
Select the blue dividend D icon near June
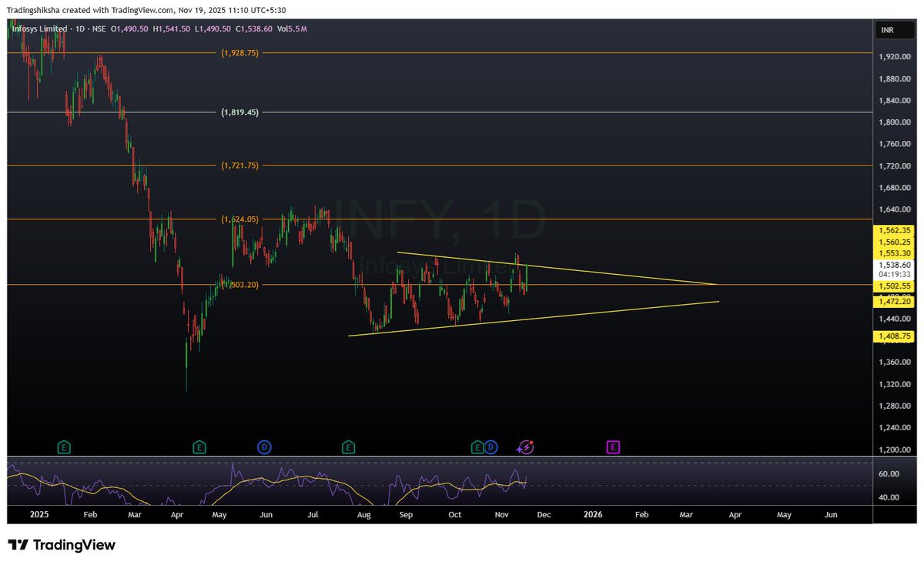click(265, 446)
